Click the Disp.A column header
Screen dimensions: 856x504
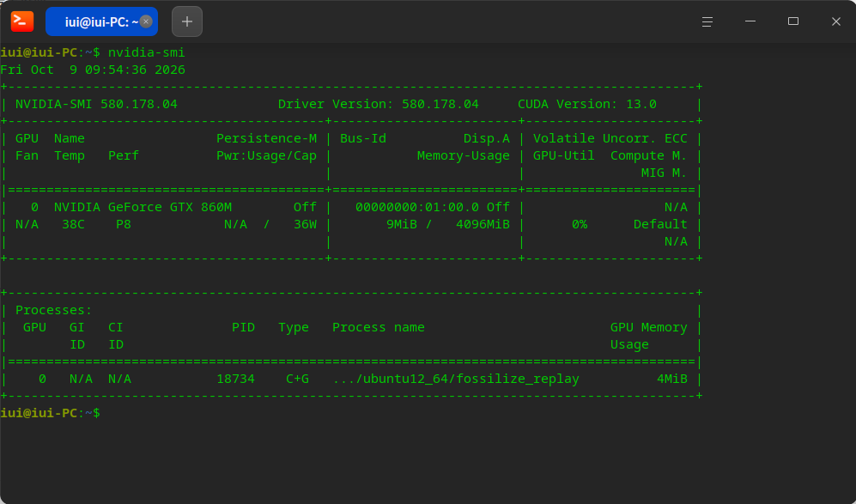point(487,139)
